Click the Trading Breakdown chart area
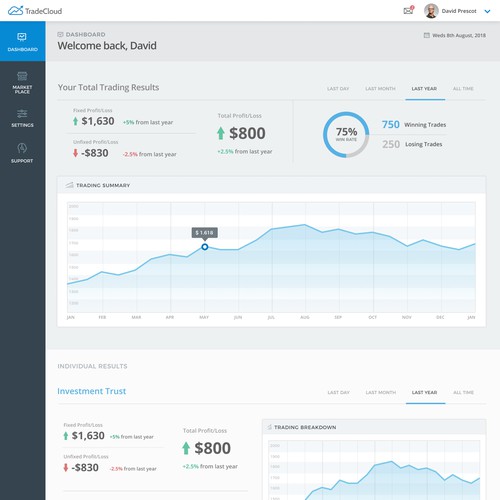The width and height of the screenshot is (500, 500). pyautogui.click(x=374, y=470)
